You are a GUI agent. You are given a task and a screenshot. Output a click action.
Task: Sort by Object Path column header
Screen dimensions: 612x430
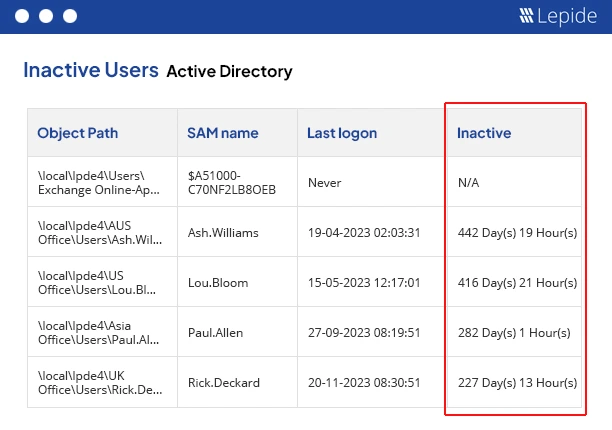coord(76,133)
